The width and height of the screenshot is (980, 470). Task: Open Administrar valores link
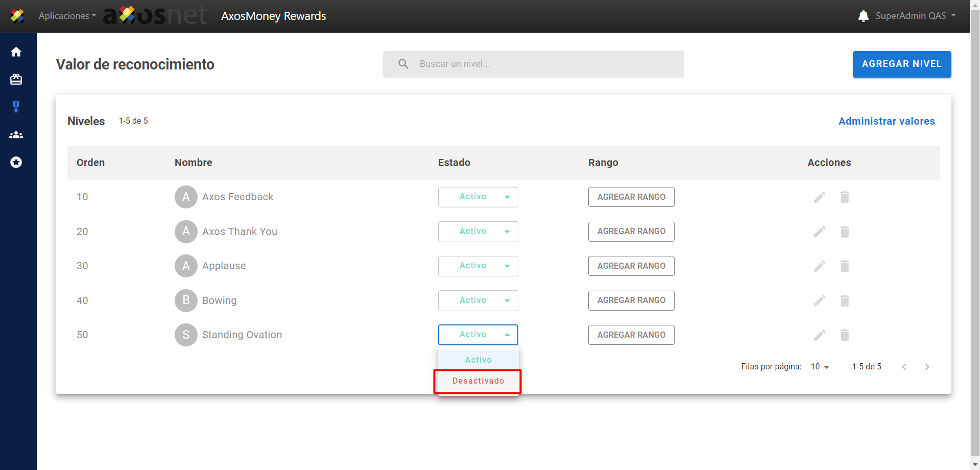tap(886, 121)
